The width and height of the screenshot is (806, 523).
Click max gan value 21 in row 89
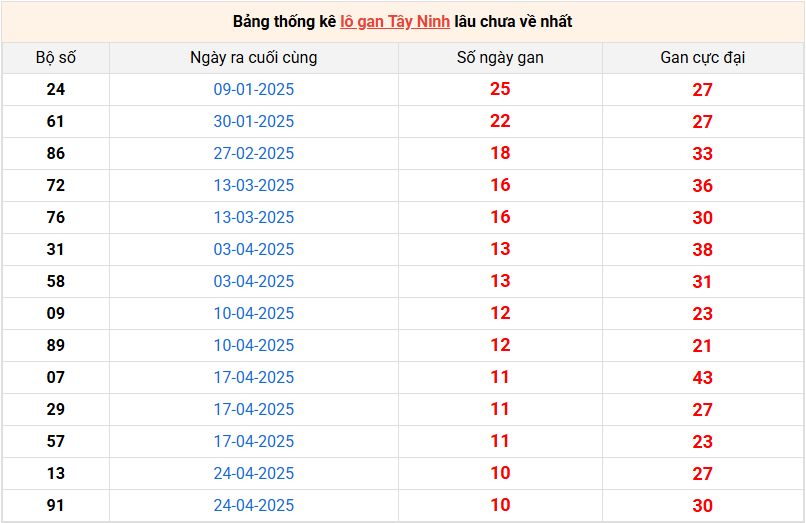[702, 346]
